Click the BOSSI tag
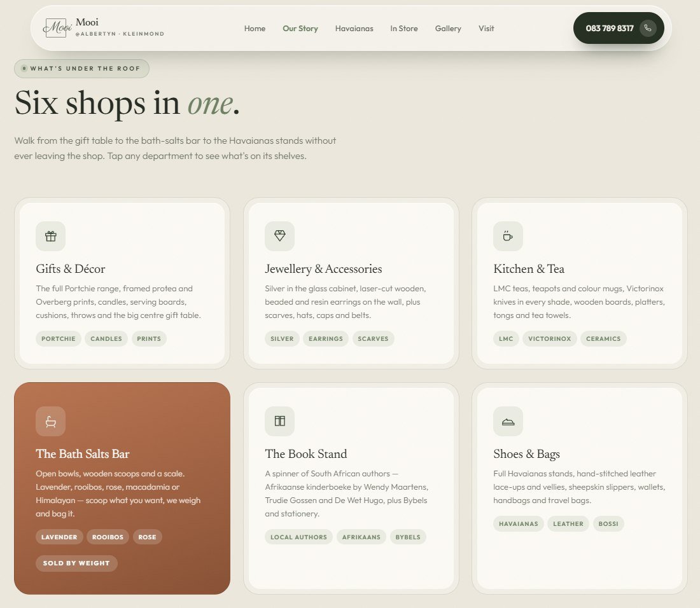Image resolution: width=700 pixels, height=608 pixels. click(x=608, y=523)
